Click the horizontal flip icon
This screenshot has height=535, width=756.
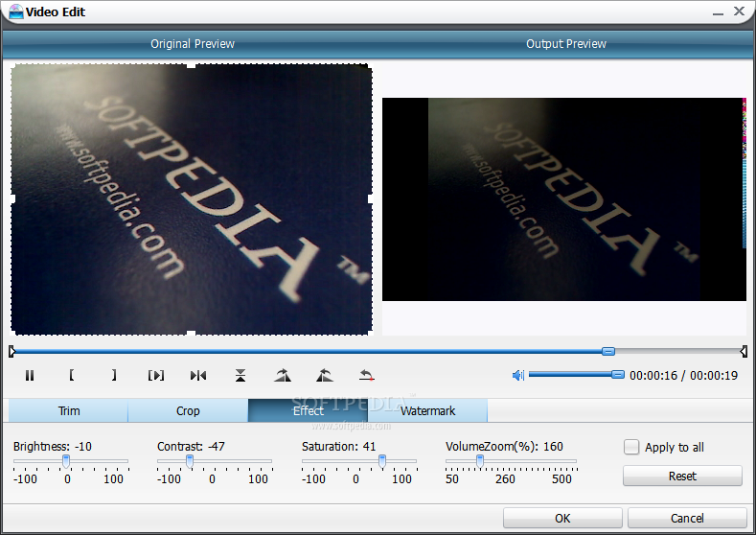point(198,375)
